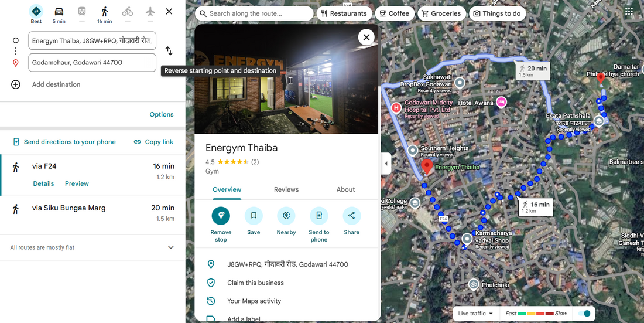This screenshot has height=323, width=644.
Task: Switch to the About tab
Action: [345, 190]
